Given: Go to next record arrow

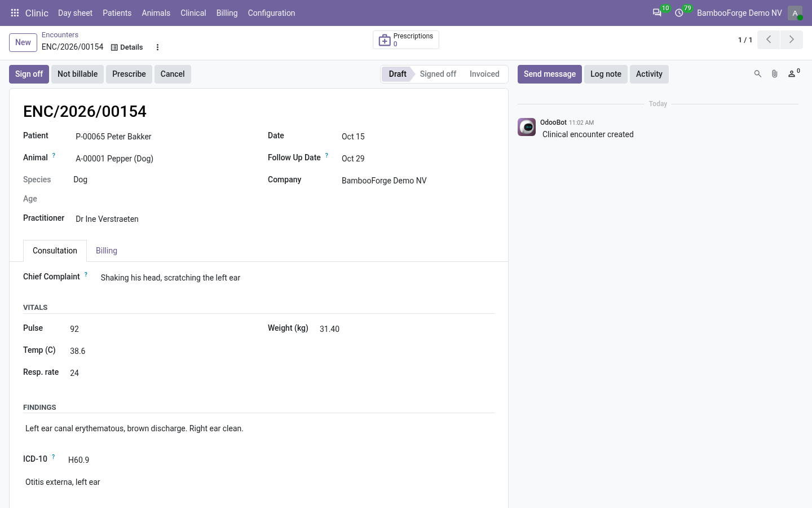Looking at the screenshot, I should click(792, 40).
